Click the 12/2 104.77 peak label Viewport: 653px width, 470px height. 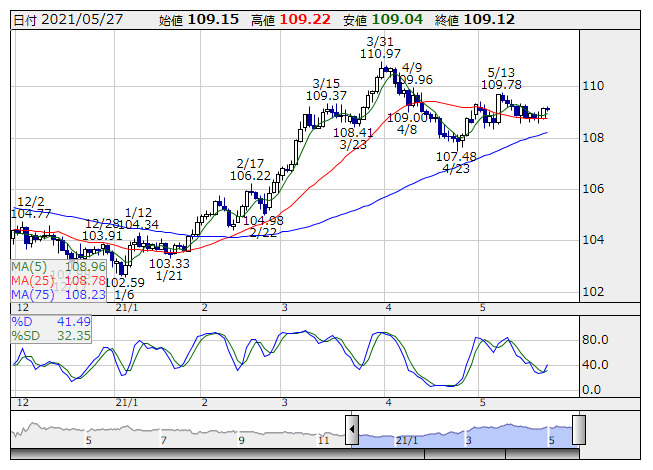point(31,207)
